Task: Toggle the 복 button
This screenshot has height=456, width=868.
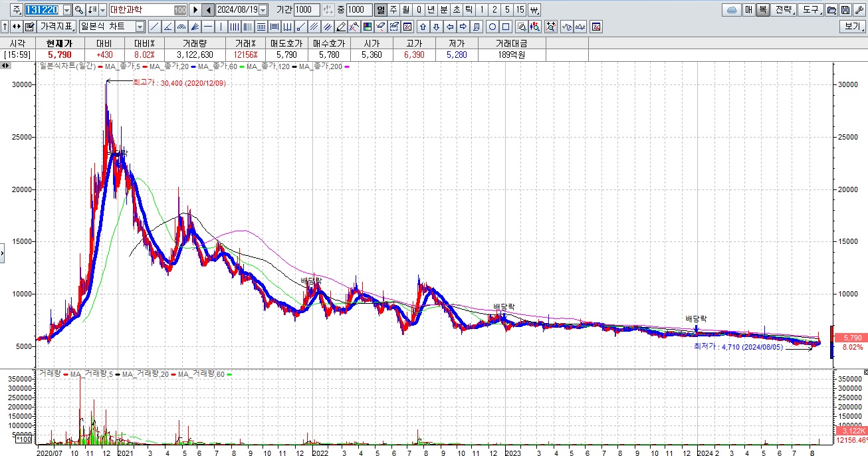Action: (x=763, y=10)
